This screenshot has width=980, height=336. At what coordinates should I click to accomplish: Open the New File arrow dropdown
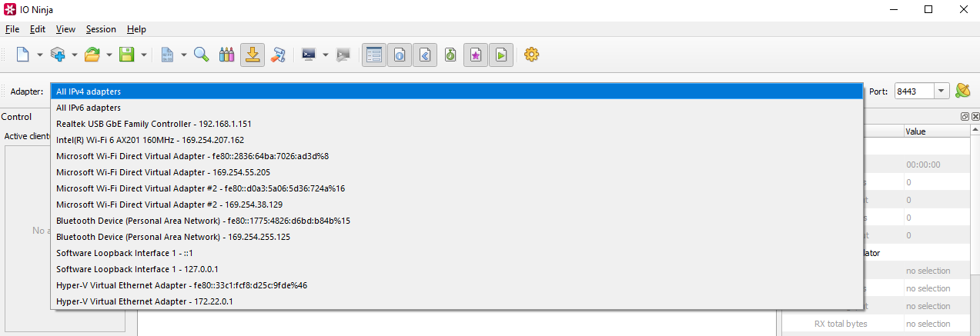[40, 55]
